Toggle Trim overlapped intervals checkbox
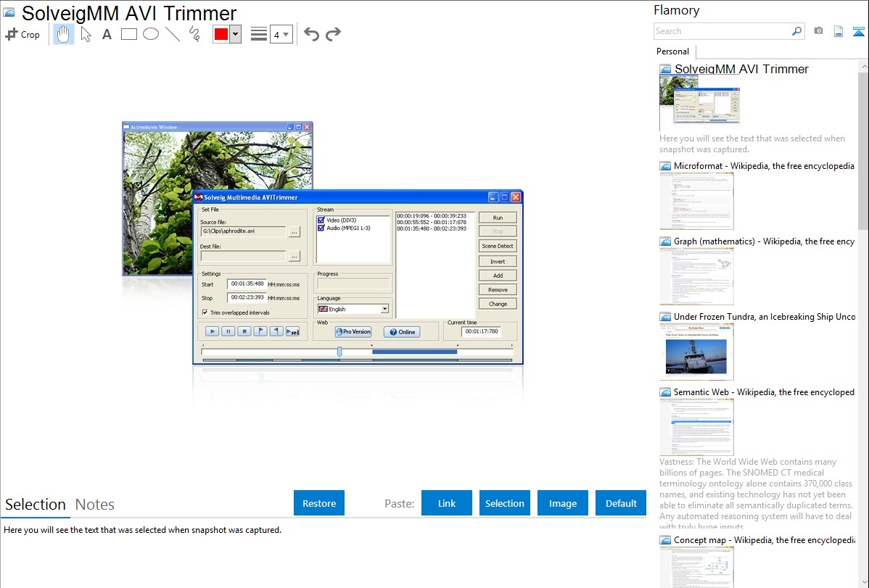Image resolution: width=869 pixels, height=588 pixels. click(x=205, y=312)
